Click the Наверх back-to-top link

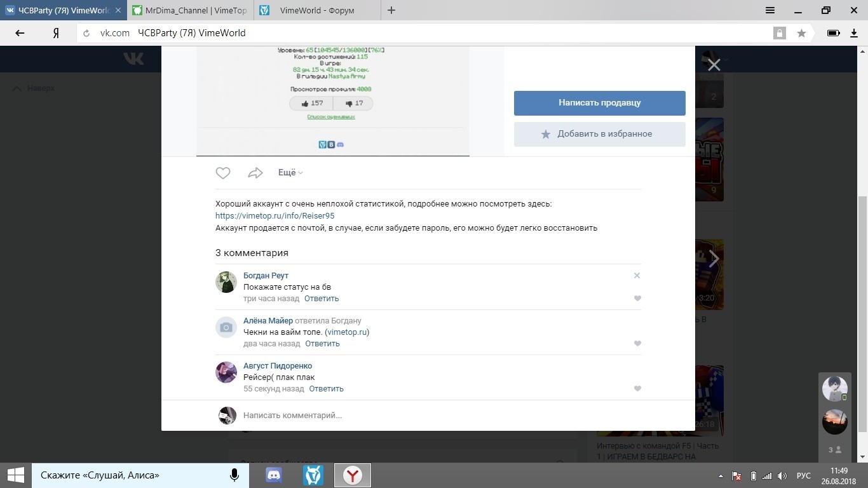[x=34, y=88]
